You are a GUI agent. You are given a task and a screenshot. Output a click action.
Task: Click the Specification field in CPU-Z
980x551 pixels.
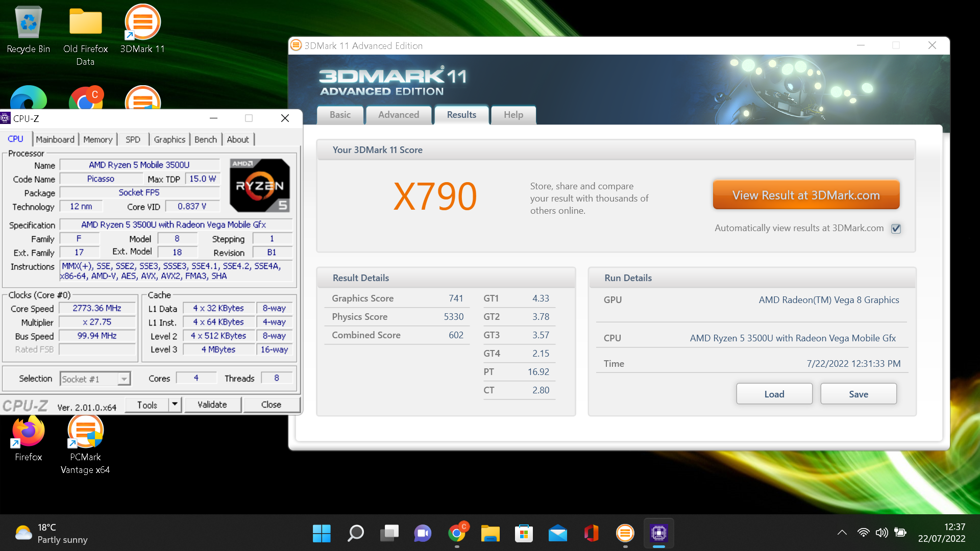point(176,224)
